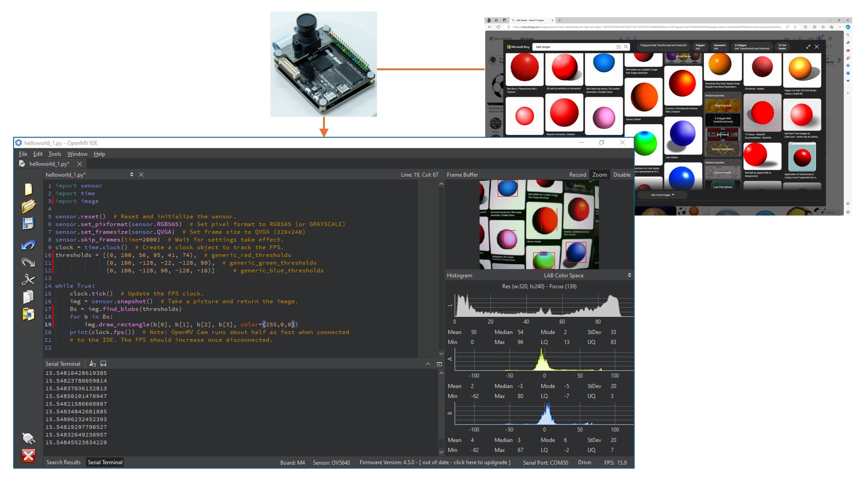This screenshot has width=868, height=479.
Task: Click the Open File folder icon
Action: (28, 206)
